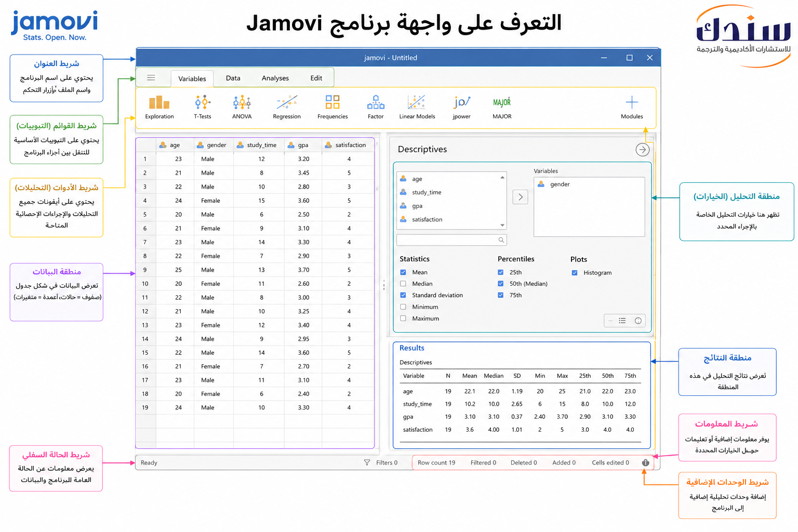
Task: Select the gender column header
Action: (x=214, y=145)
